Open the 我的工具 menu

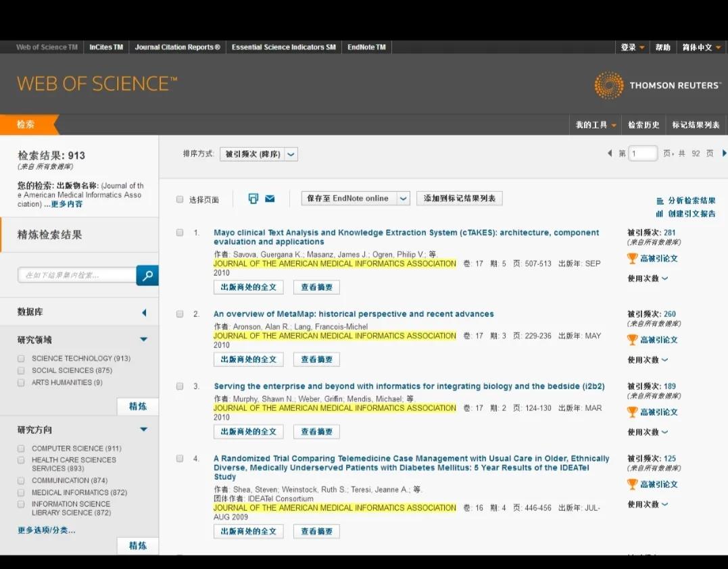tap(594, 124)
